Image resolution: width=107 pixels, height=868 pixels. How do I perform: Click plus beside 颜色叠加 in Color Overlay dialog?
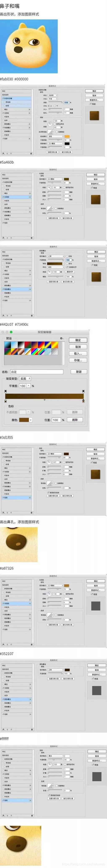pos(30,699)
